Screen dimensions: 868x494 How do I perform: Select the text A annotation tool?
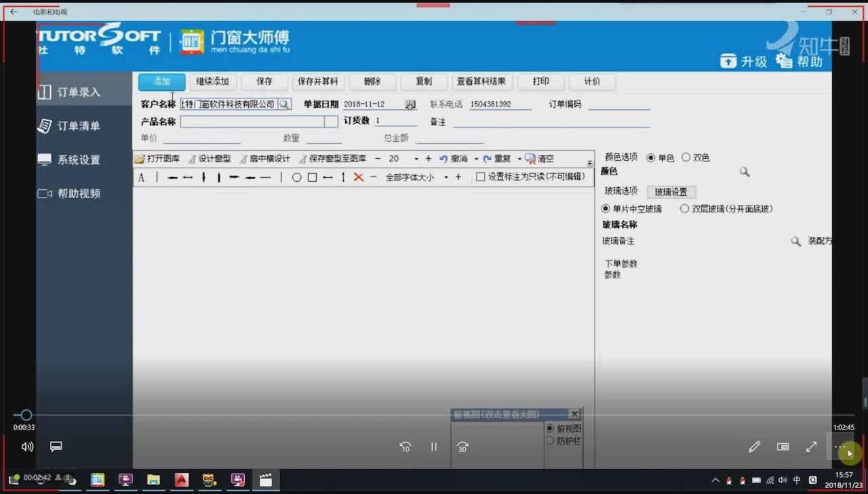pyautogui.click(x=141, y=178)
